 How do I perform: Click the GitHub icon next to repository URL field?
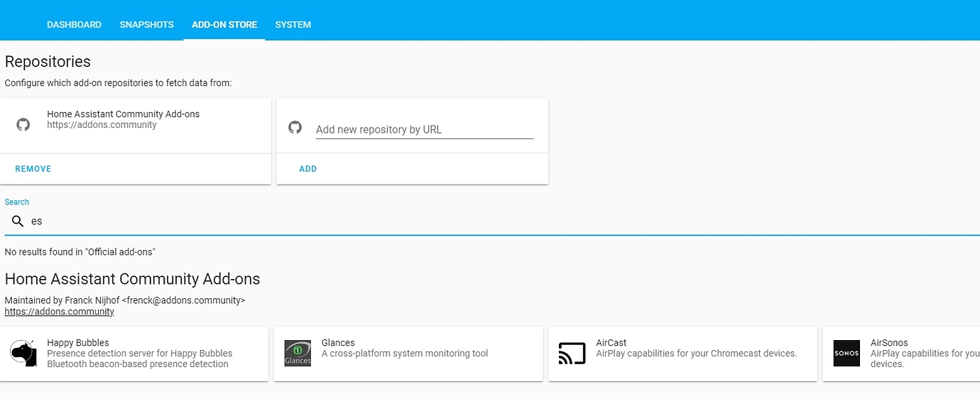[x=295, y=127]
